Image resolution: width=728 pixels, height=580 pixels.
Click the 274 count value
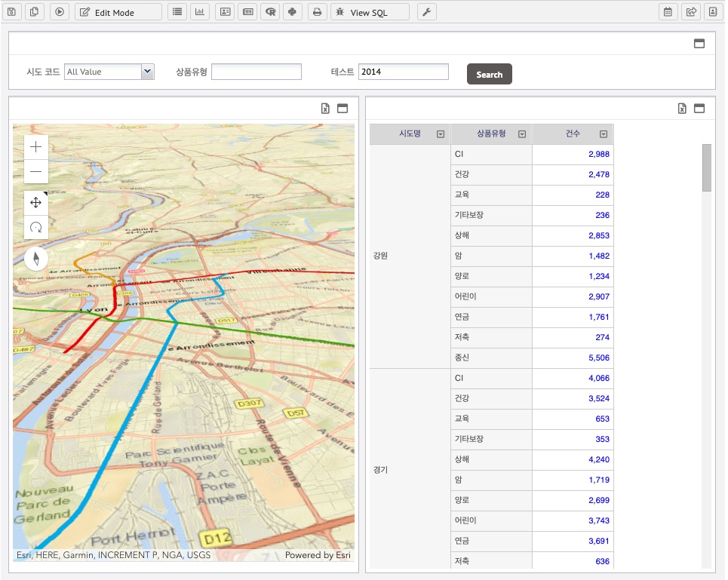tap(602, 337)
